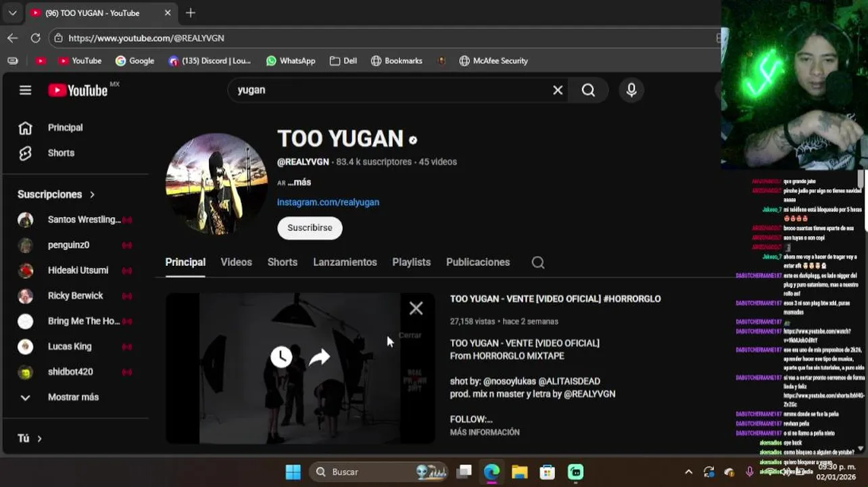The width and height of the screenshot is (868, 487).
Task: Close the video overlay with Cerrar X
Action: [x=416, y=309]
